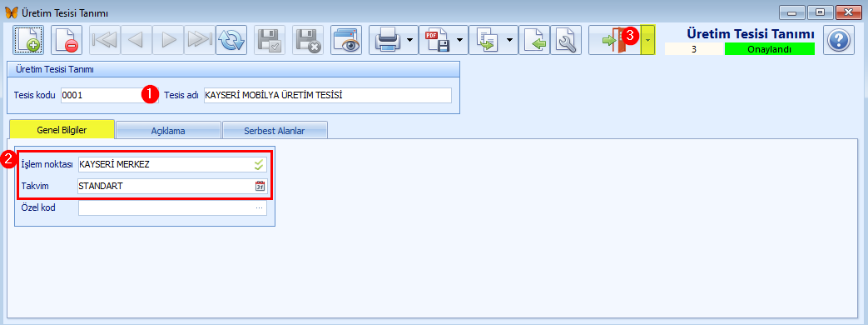Open the Serbest Alanlar tab
The image size is (868, 325).
coord(275,131)
